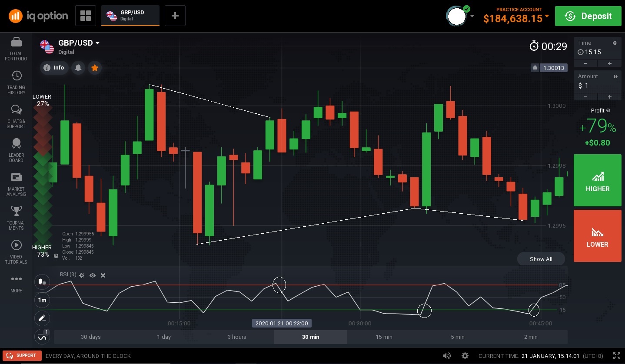The height and width of the screenshot is (364, 625).
Task: Place a LOWER trade
Action: point(598,236)
